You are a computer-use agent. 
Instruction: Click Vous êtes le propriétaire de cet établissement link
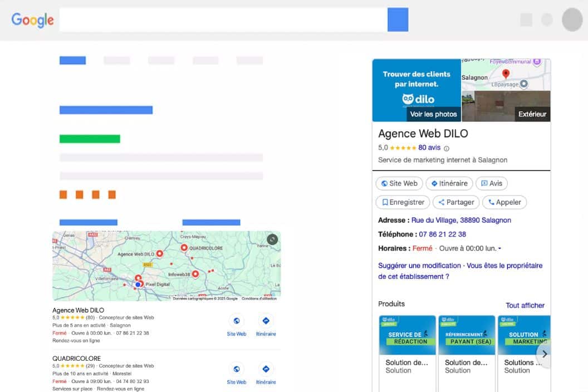point(460,271)
